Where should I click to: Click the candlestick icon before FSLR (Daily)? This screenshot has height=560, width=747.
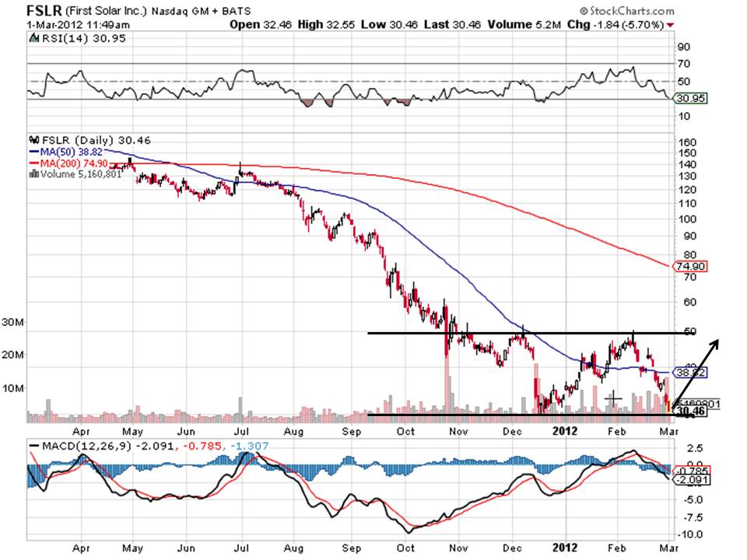tap(34, 140)
